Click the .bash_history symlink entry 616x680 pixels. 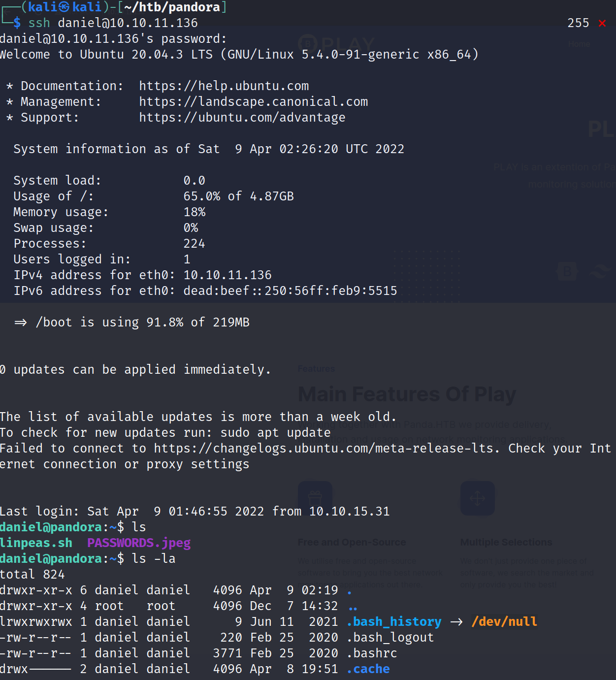pos(394,622)
